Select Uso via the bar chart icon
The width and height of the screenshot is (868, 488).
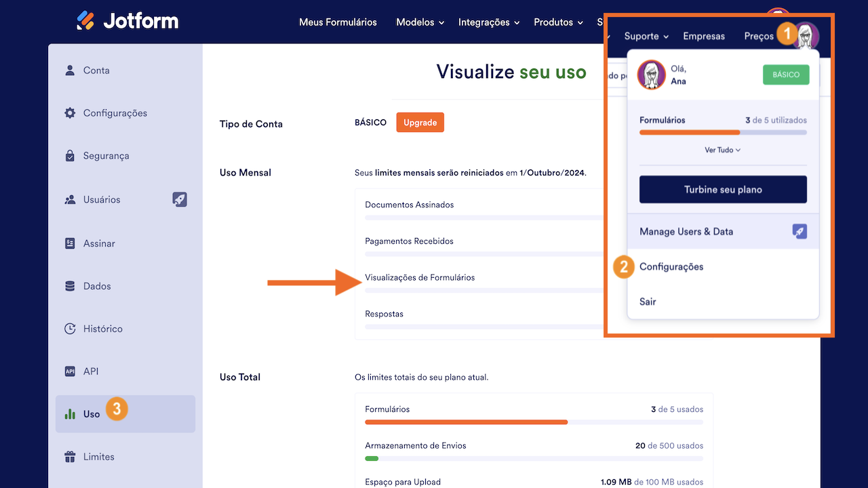(x=70, y=414)
